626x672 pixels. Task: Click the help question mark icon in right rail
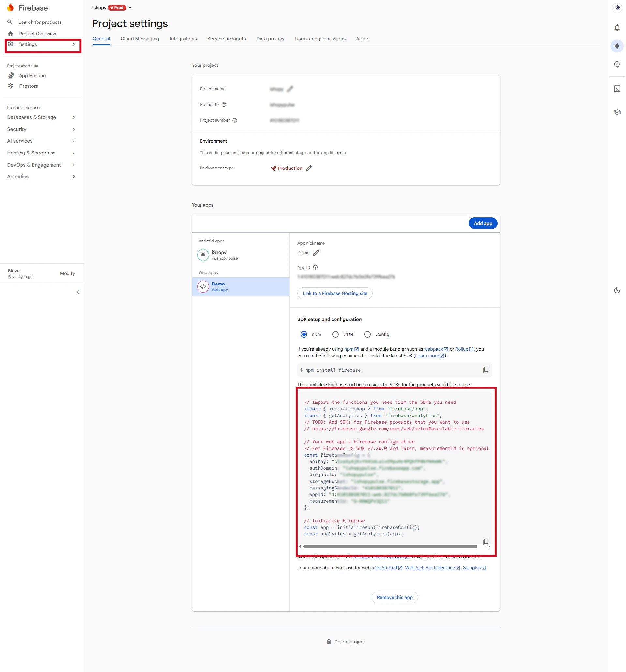(617, 64)
